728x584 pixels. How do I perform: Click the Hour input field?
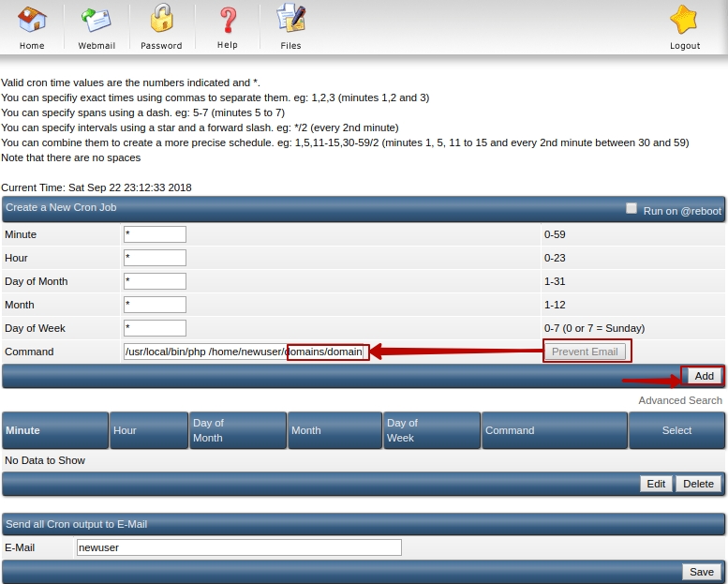click(155, 258)
